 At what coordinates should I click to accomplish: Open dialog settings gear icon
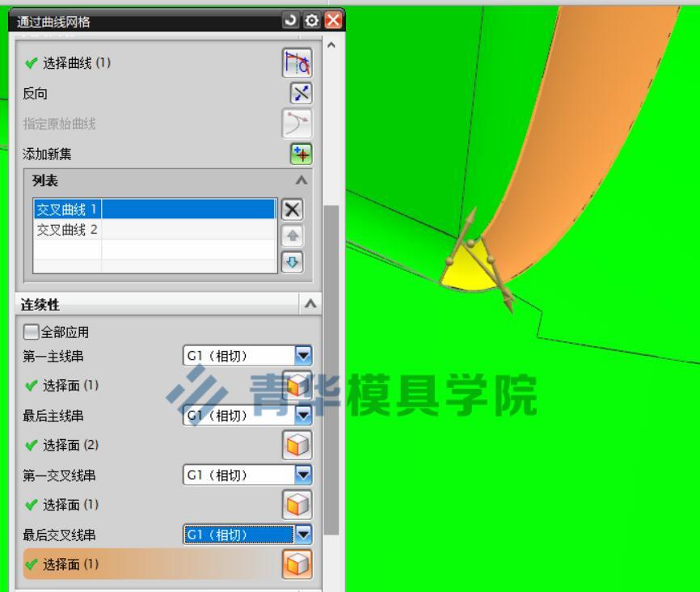[312, 20]
